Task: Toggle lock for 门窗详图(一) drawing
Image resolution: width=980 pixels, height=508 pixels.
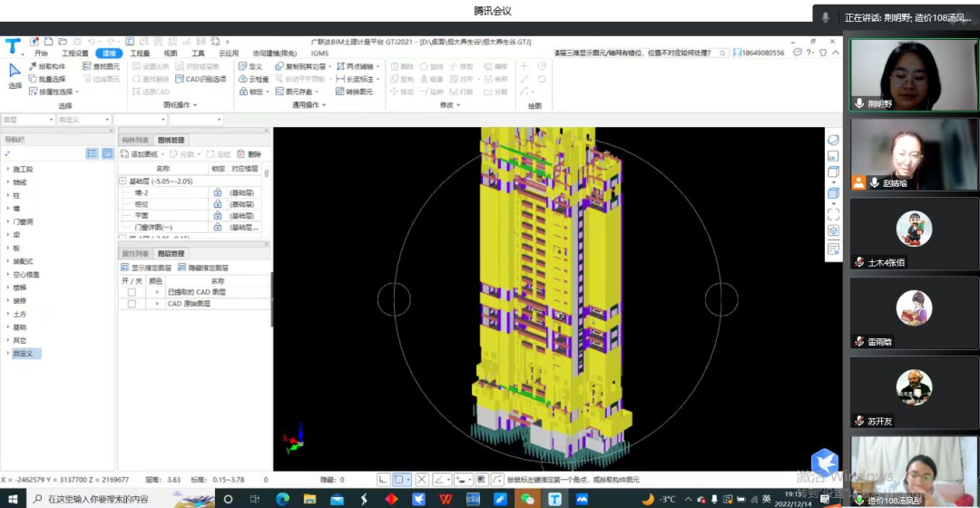Action: point(218,227)
